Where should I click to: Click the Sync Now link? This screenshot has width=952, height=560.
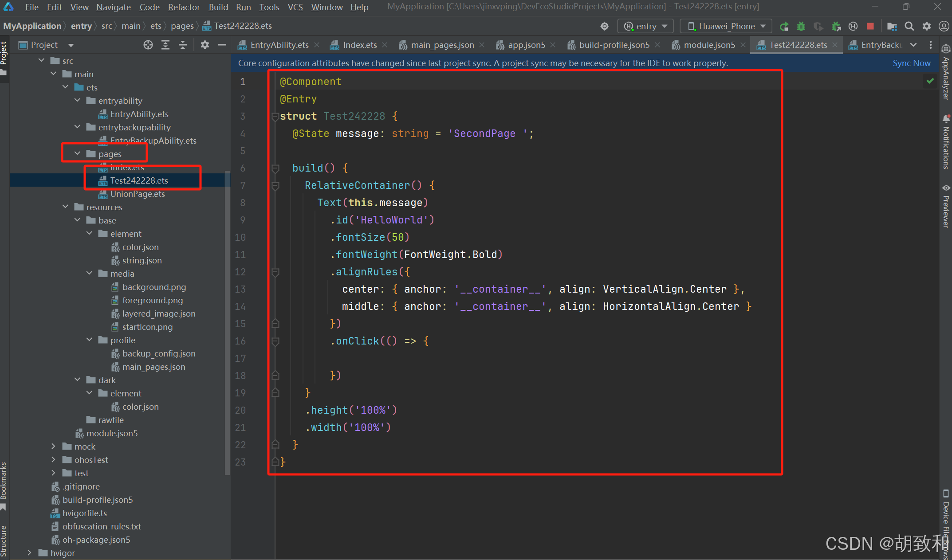[911, 63]
